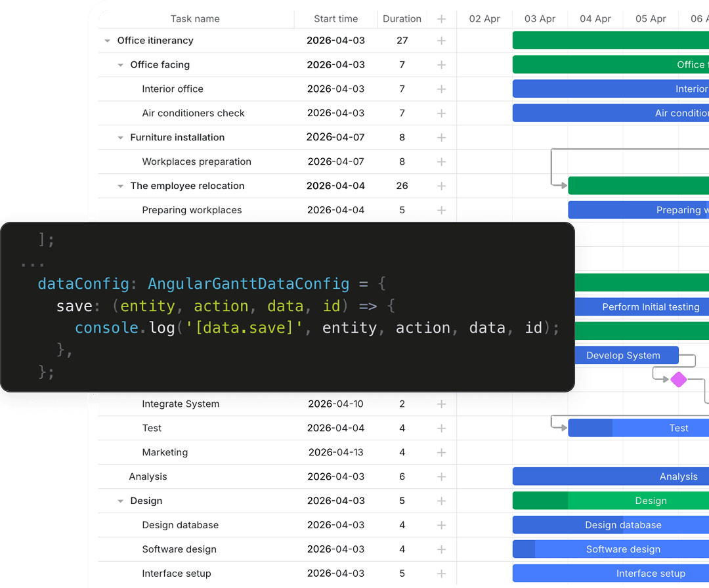
Task: Select the 03 Apr date header
Action: coord(540,19)
